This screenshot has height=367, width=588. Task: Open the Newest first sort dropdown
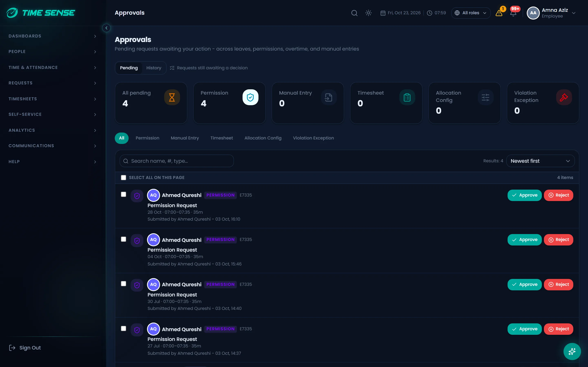point(540,161)
